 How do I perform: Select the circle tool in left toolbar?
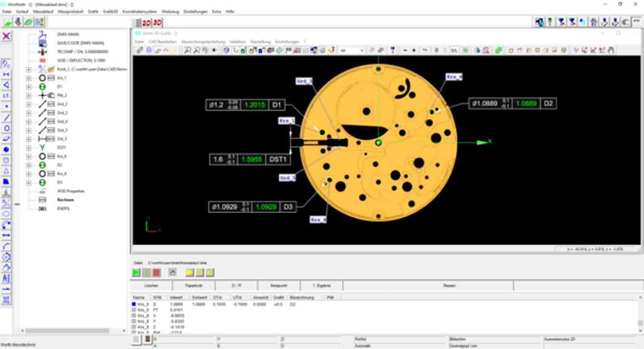coord(6,128)
